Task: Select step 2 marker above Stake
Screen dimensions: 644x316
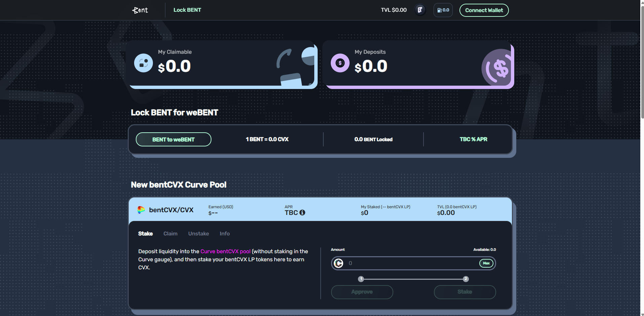Action: click(466, 279)
